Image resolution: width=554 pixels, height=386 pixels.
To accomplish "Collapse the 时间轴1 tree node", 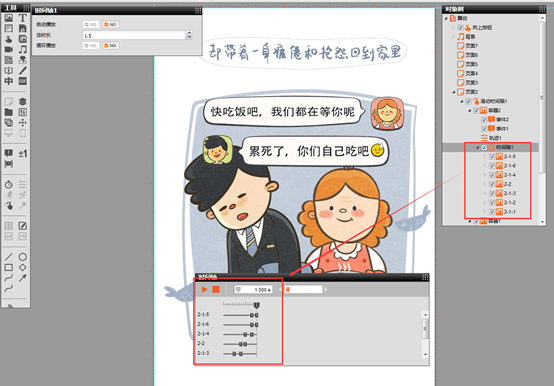I will (x=478, y=147).
